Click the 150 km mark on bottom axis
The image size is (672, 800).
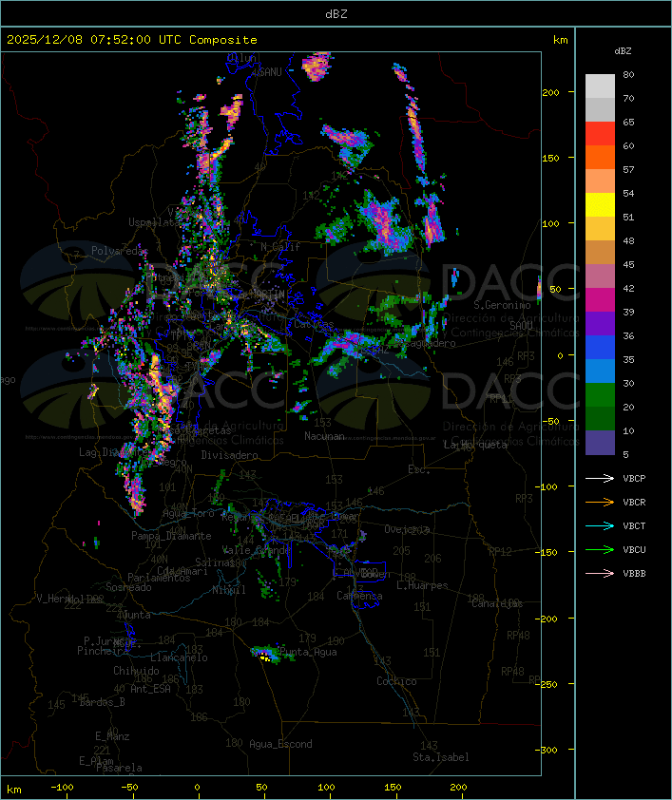[393, 788]
